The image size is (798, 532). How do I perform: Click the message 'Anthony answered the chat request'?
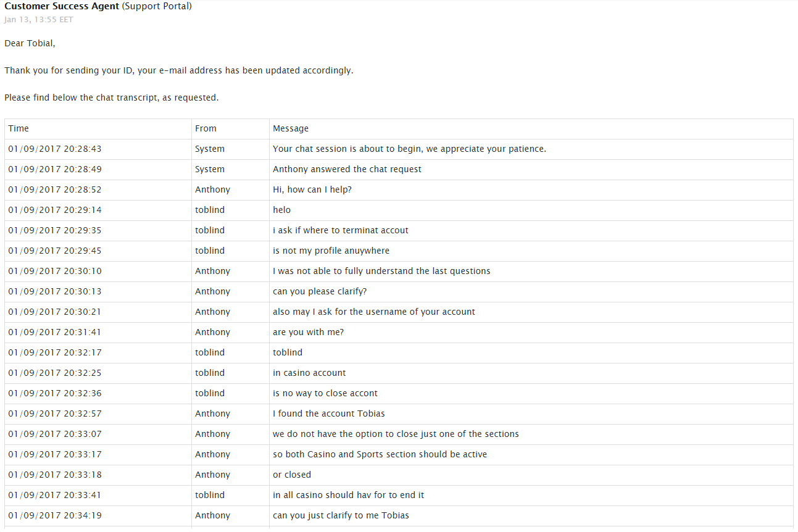tap(347, 169)
